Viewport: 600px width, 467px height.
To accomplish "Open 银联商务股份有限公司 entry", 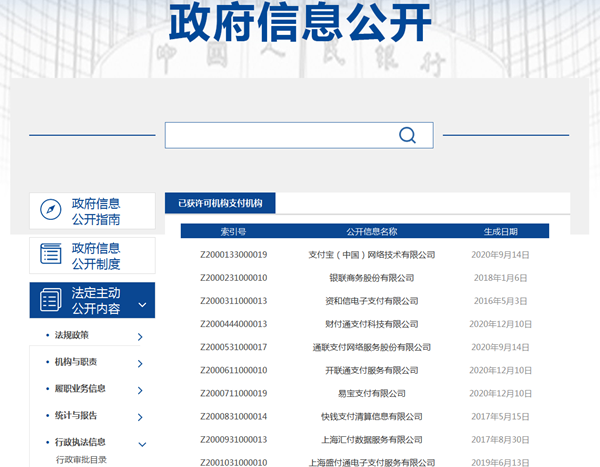I will coord(372,278).
